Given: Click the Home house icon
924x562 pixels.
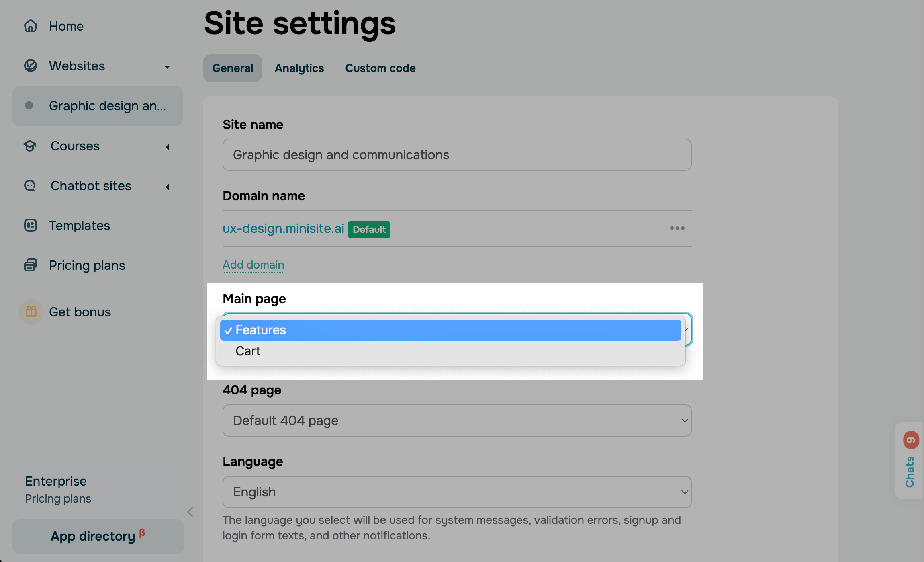Looking at the screenshot, I should click(31, 26).
